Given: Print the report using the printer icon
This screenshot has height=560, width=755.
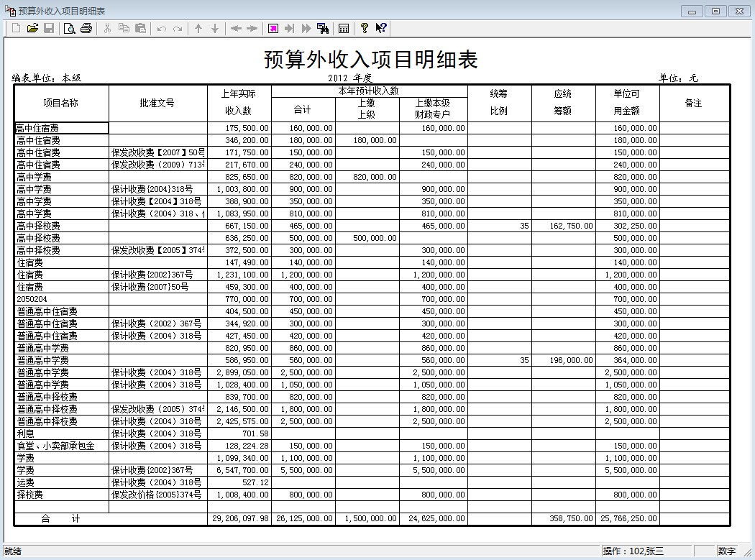Looking at the screenshot, I should [x=86, y=29].
